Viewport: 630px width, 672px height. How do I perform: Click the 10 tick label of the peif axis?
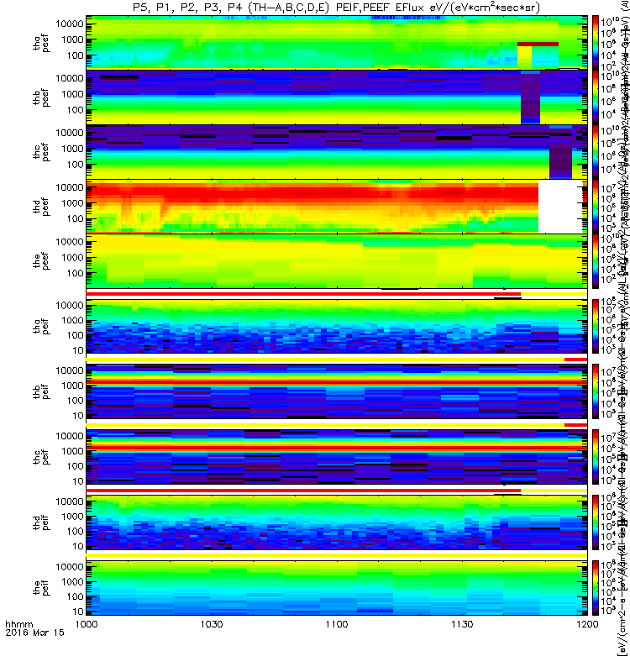point(78,612)
